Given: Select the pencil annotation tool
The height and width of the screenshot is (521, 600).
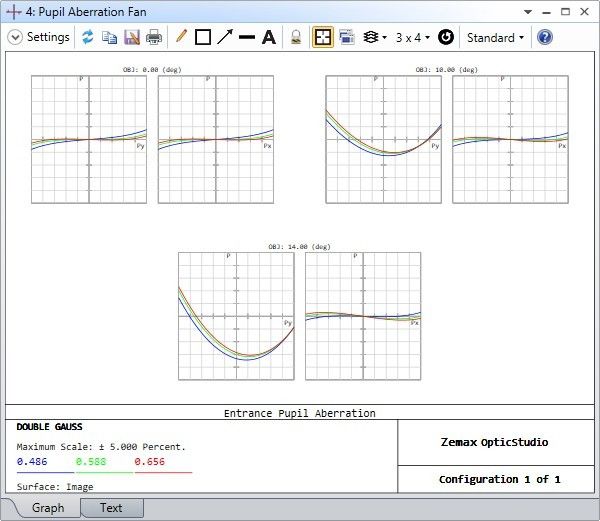Looking at the screenshot, I should tap(181, 37).
